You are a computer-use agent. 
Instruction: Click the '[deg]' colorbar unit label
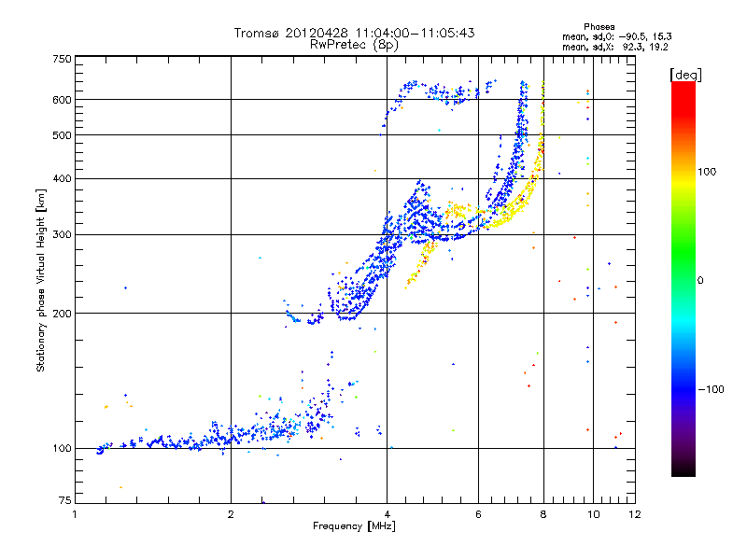(x=685, y=75)
